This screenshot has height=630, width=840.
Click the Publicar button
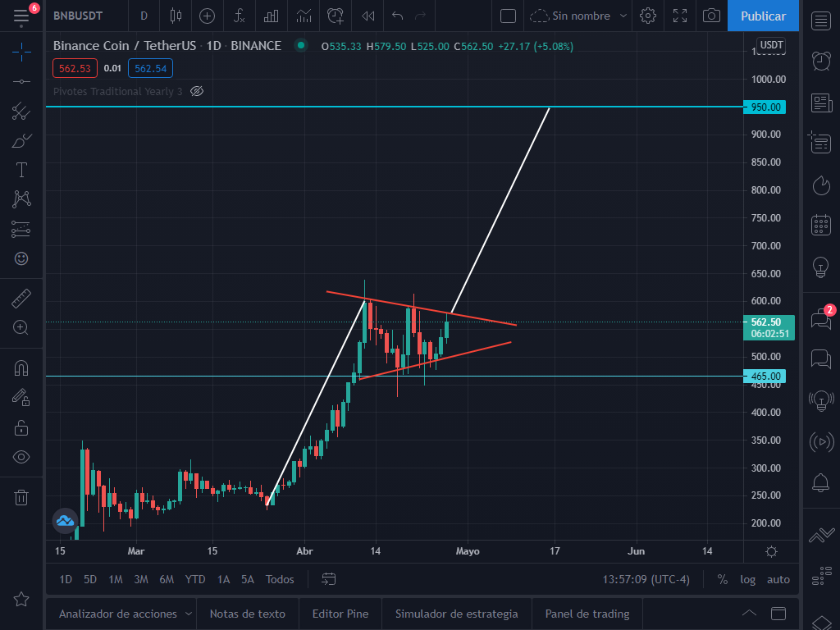click(763, 16)
